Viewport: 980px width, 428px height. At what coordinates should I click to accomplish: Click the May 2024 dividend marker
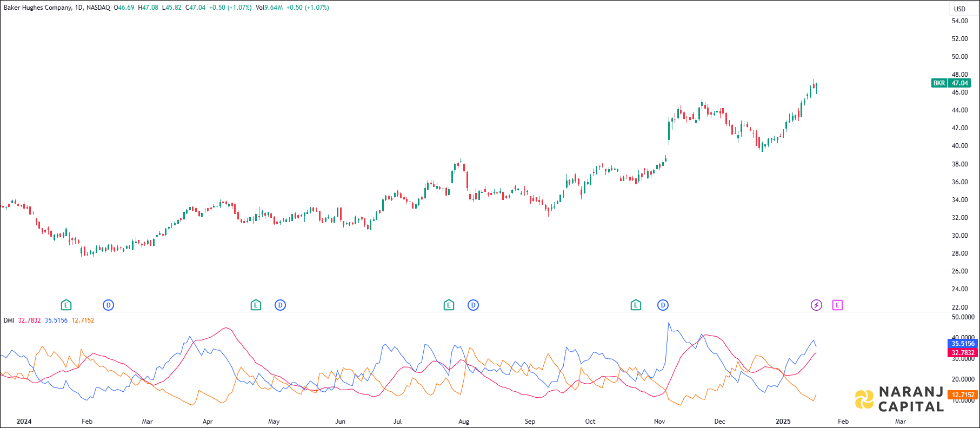pos(280,305)
